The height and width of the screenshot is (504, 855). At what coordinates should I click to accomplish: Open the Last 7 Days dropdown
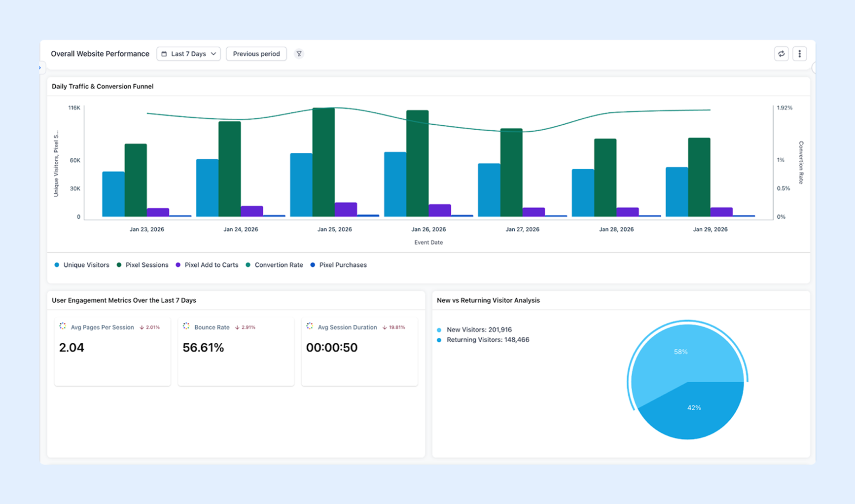click(x=188, y=54)
